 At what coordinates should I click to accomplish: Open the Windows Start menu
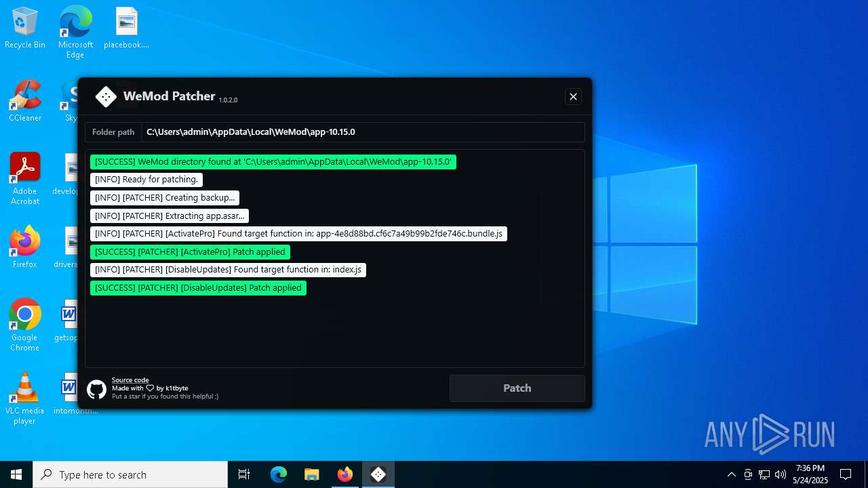[16, 474]
